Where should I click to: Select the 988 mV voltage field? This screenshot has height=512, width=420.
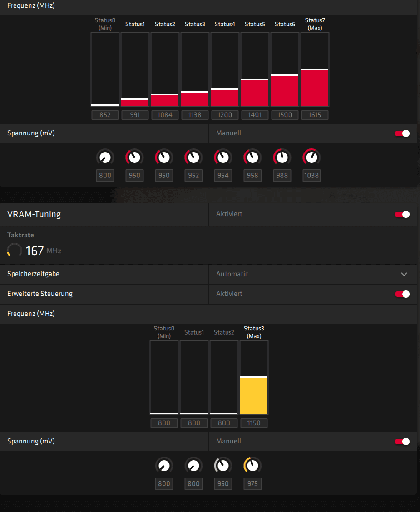[282, 176]
